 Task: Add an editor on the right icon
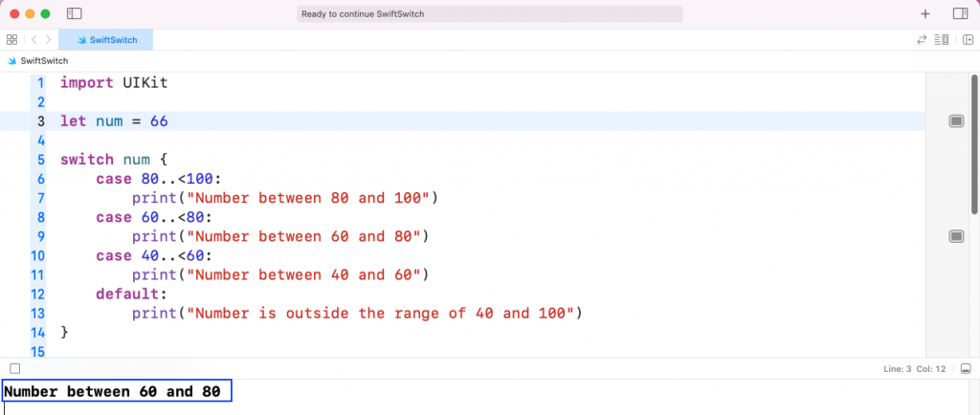coord(969,40)
